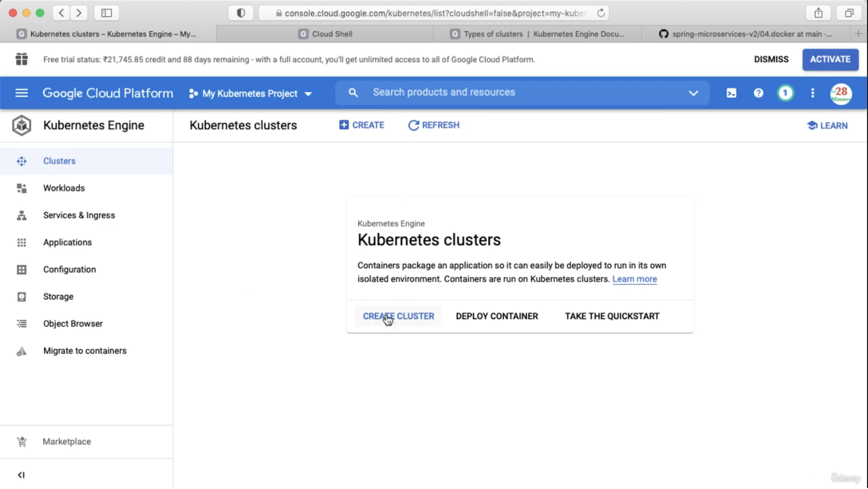The image size is (868, 489).
Task: Click the Object Browser sidebar icon
Action: (x=21, y=324)
